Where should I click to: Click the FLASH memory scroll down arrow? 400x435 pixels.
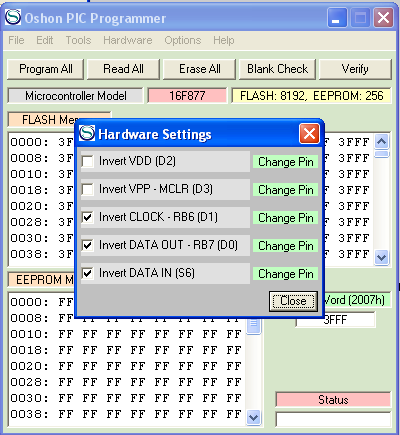(x=381, y=257)
